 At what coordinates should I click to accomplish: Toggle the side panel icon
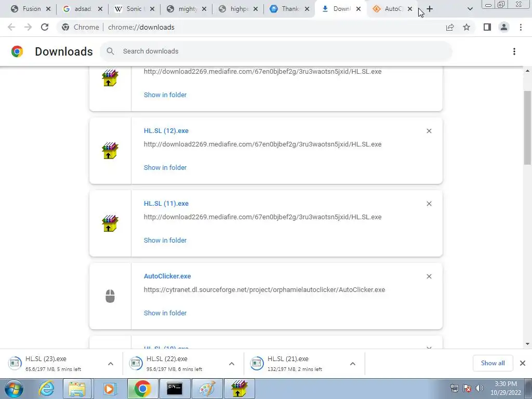[x=487, y=27]
